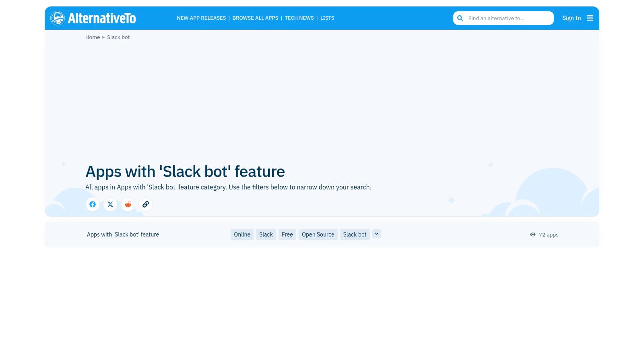Screen dimensions: 644x362
Task: Focus the Find an alternative search field
Action: [504, 18]
